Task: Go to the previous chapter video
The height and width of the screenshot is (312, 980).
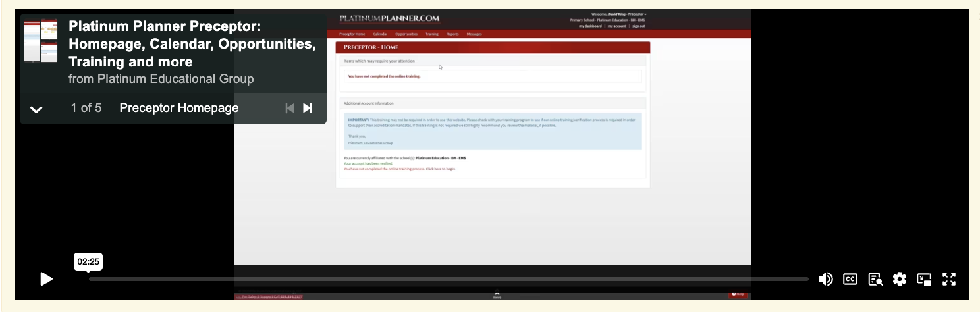Action: (x=290, y=108)
